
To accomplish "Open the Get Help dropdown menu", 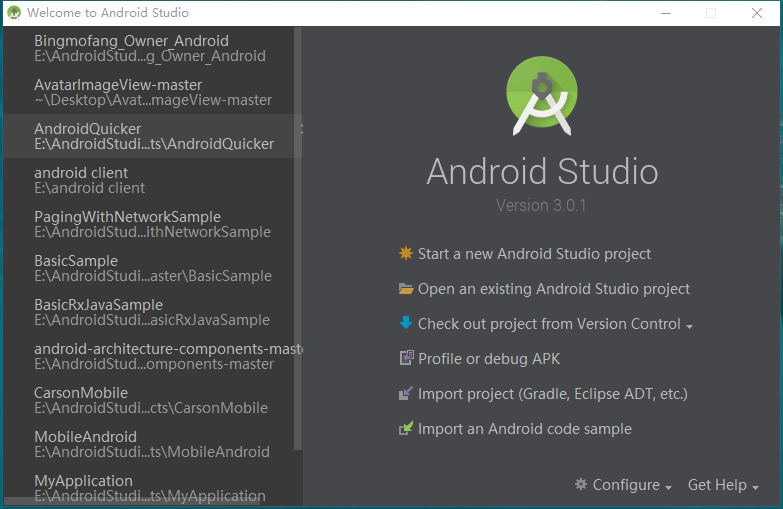I will click(723, 485).
